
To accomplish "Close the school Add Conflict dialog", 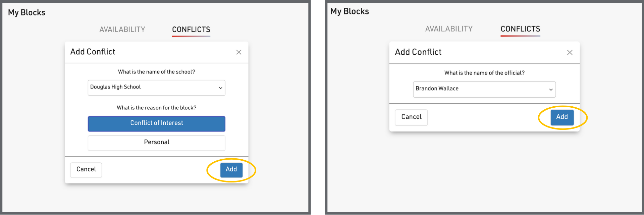I will 239,52.
